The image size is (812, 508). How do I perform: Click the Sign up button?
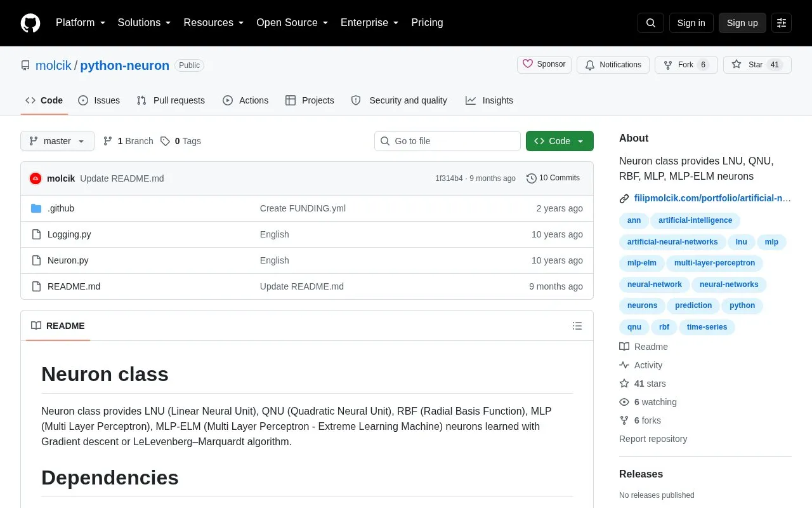pos(742,23)
